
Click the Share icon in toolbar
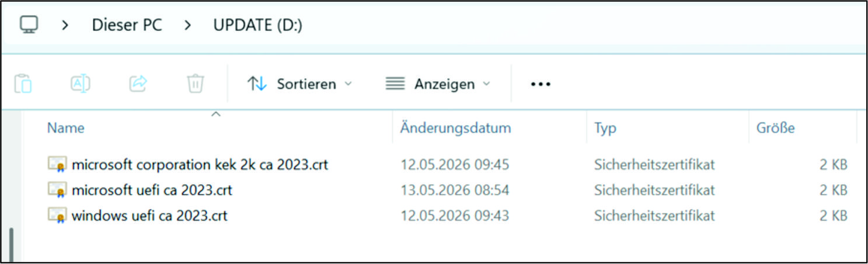click(x=138, y=84)
